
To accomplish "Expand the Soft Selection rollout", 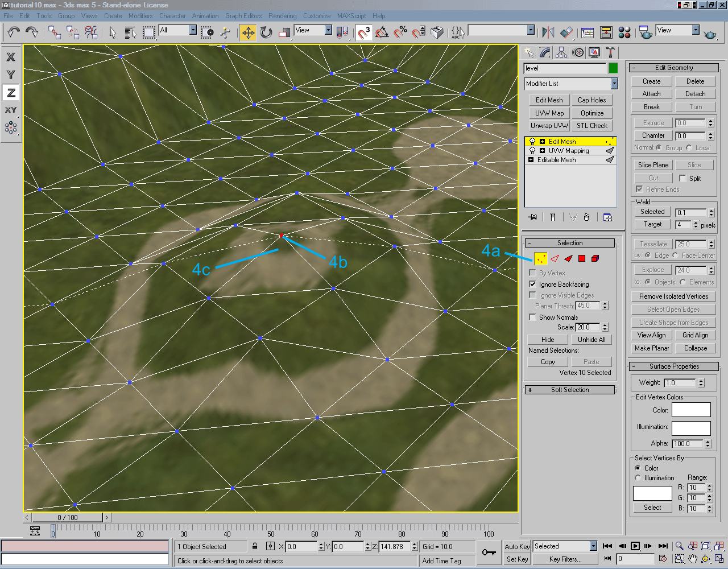I will pyautogui.click(x=569, y=389).
